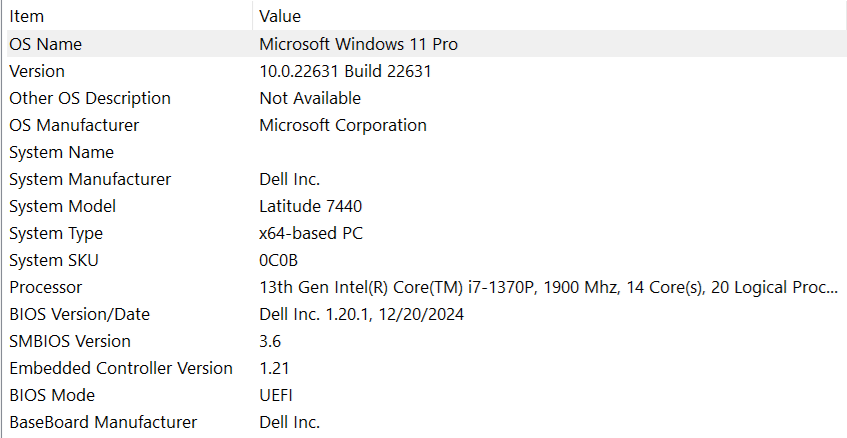Select the System Manufacturer row

[x=90, y=179]
